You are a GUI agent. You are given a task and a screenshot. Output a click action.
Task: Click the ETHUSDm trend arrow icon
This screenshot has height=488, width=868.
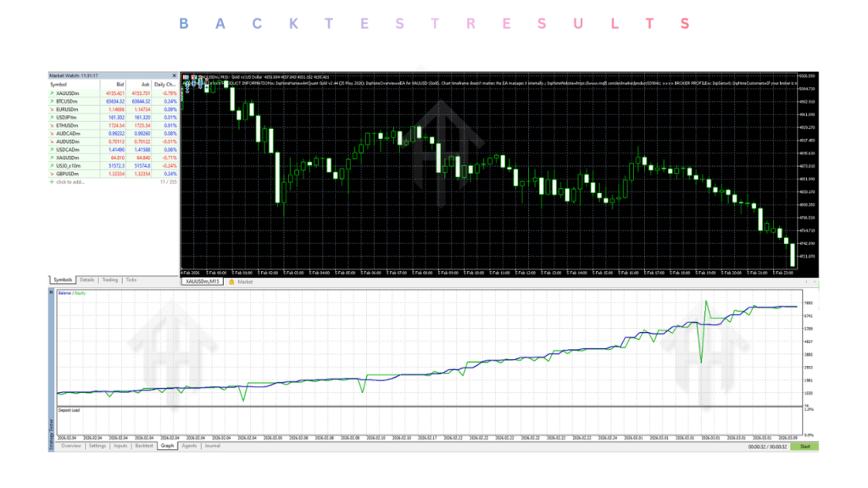click(x=52, y=125)
